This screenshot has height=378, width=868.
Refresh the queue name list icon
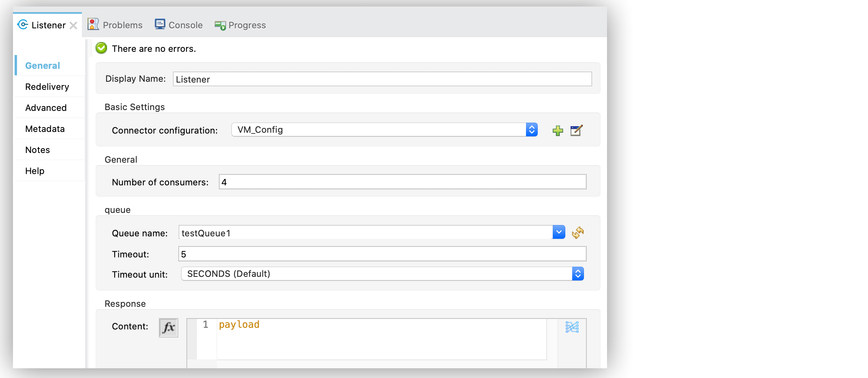578,232
